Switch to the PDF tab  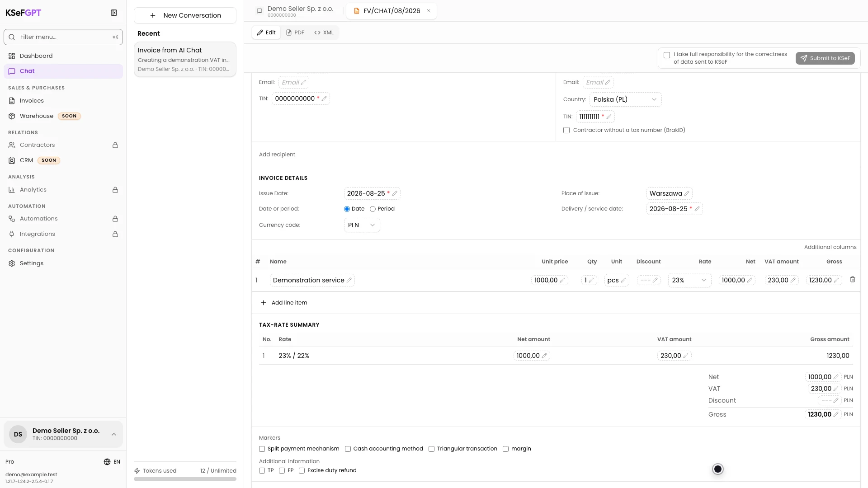click(x=295, y=33)
